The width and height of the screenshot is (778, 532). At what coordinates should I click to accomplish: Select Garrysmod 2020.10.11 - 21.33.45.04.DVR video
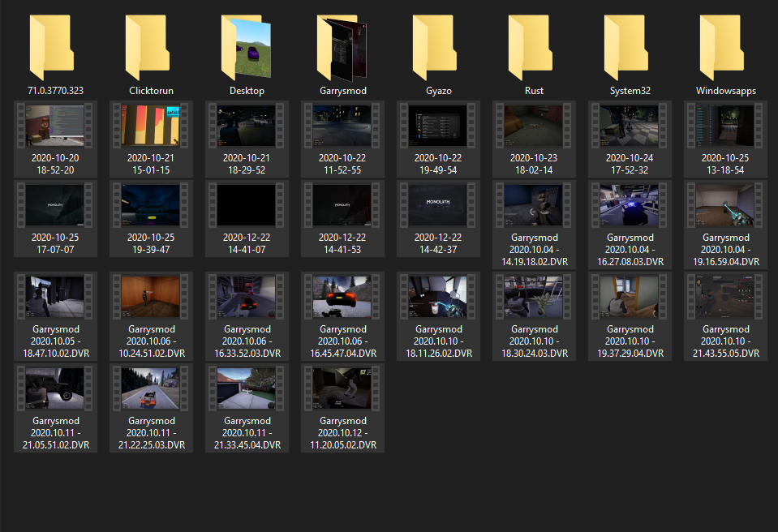[x=247, y=408]
